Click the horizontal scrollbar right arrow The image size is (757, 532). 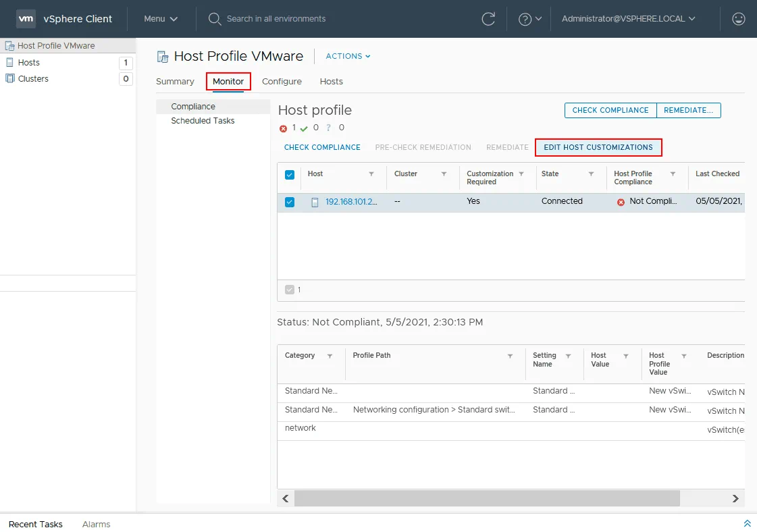(x=735, y=498)
